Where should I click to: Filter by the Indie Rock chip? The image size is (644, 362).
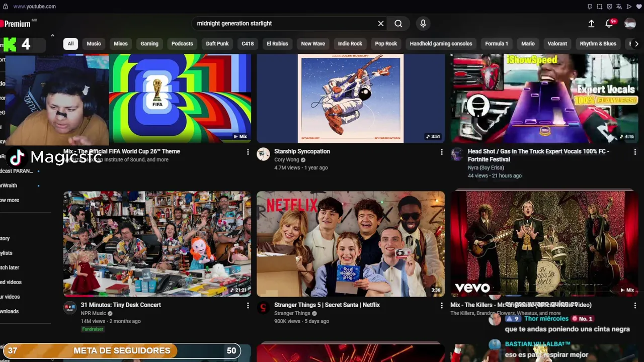350,44
